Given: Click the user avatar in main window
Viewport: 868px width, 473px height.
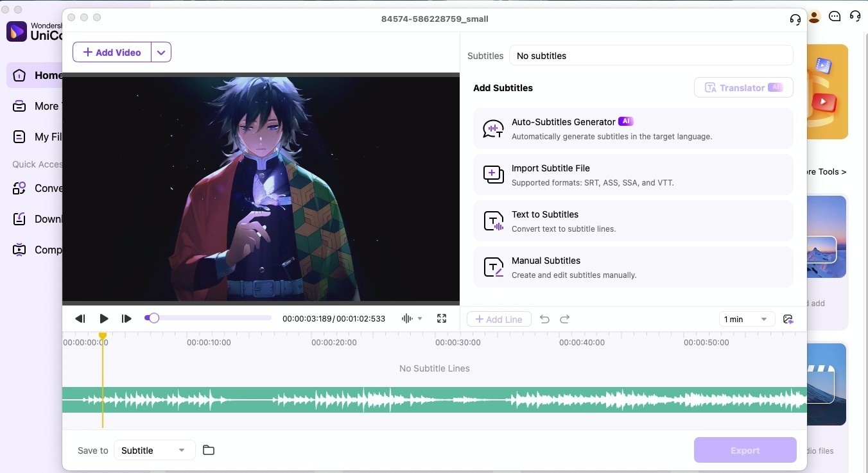Looking at the screenshot, I should [814, 17].
